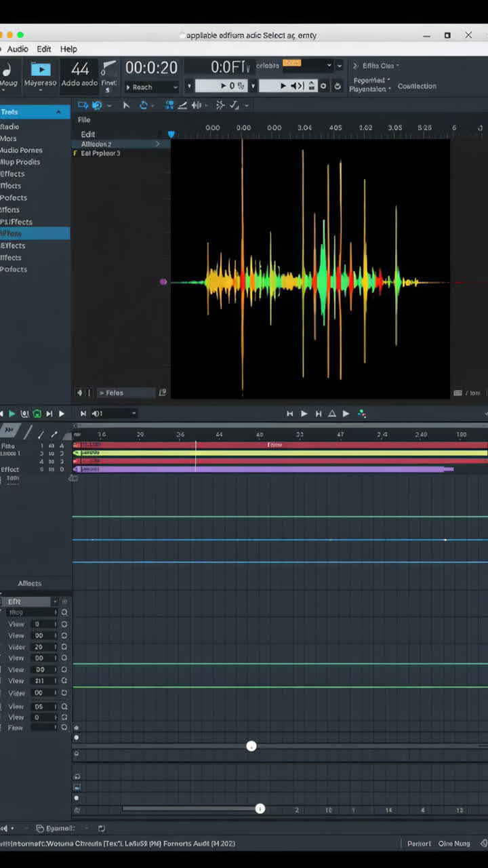This screenshot has height=868, width=488.
Task: Expand the Playentaien dropdown at top right
Action: 370,89
